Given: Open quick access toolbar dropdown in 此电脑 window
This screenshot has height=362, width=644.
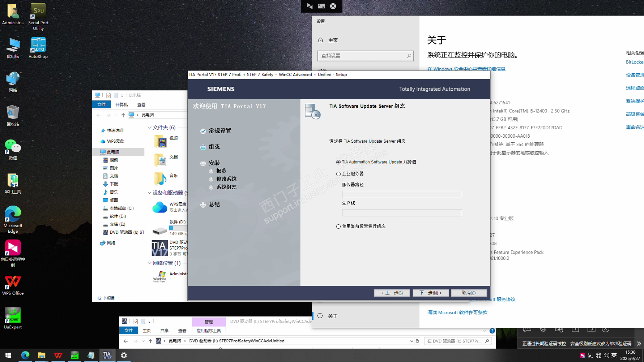Looking at the screenshot, I should click(x=122, y=96).
